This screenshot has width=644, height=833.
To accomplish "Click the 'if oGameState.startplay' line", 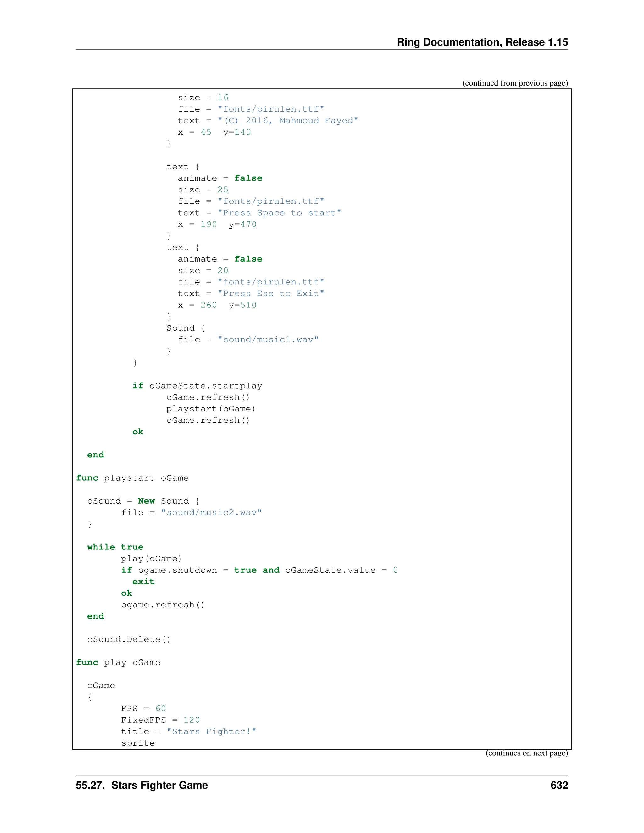I will tap(197, 386).
